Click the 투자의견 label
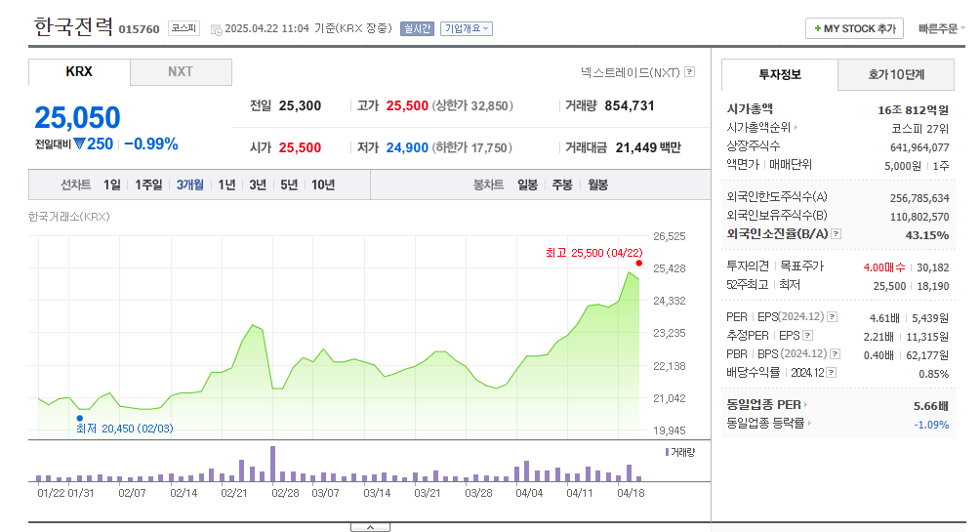 click(748, 266)
